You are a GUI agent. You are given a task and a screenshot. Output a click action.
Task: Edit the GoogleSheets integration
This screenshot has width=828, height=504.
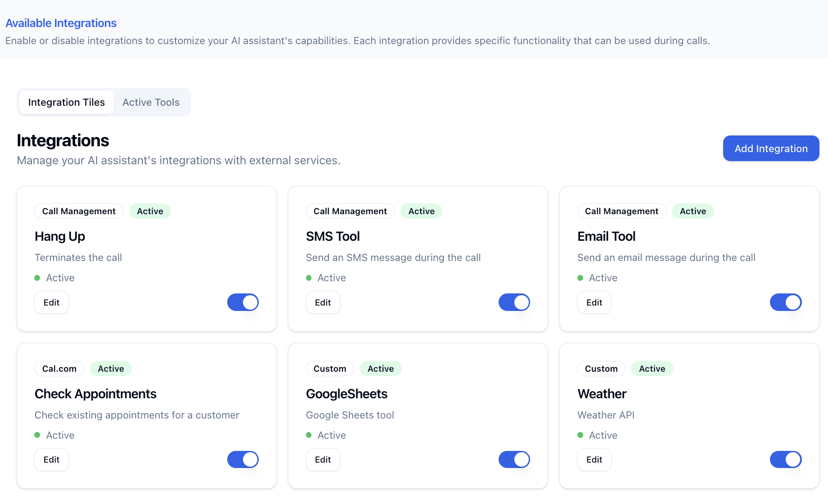(323, 459)
